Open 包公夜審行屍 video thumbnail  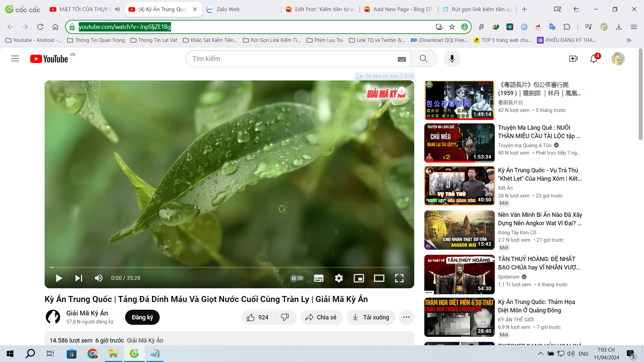coord(459,100)
